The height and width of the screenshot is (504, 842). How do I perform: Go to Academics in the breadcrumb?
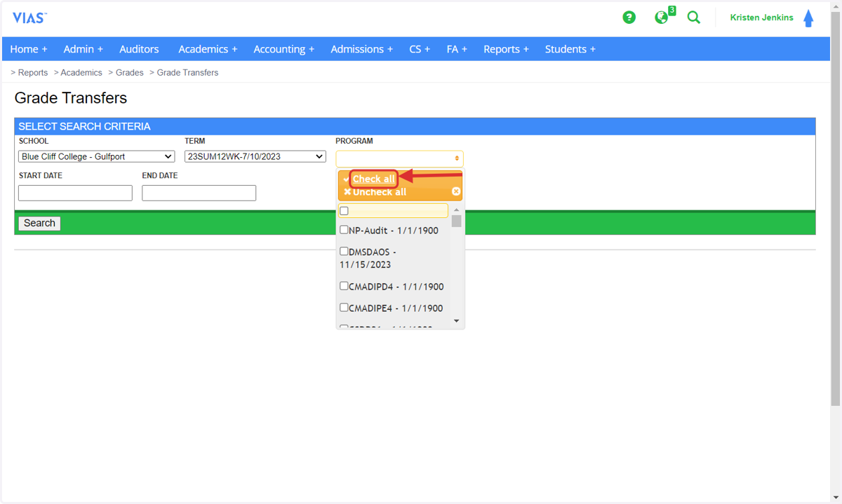point(81,72)
